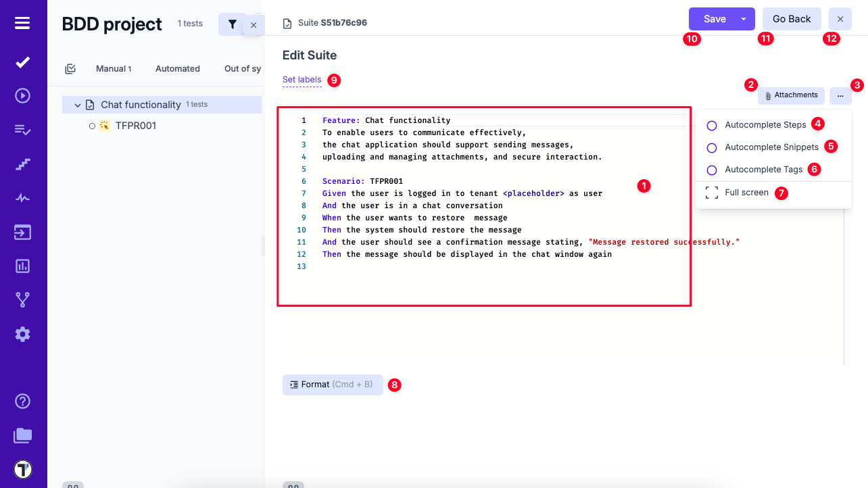Enable the Autocomplete Snippets radio button
This screenshot has height=488, width=868.
711,147
